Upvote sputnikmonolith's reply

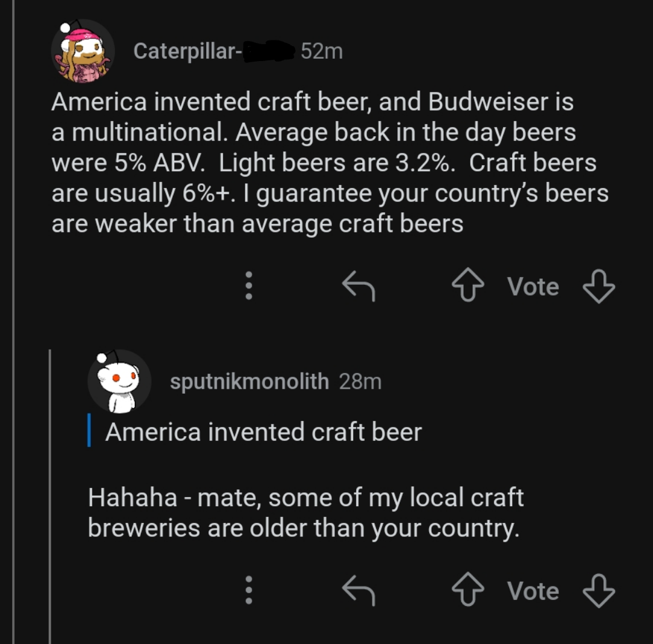(x=467, y=591)
